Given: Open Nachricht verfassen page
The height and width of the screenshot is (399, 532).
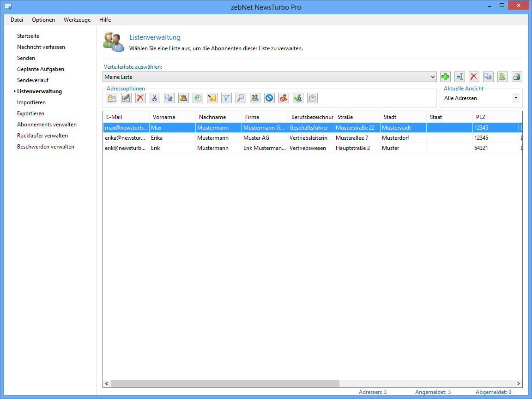Looking at the screenshot, I should pyautogui.click(x=41, y=47).
